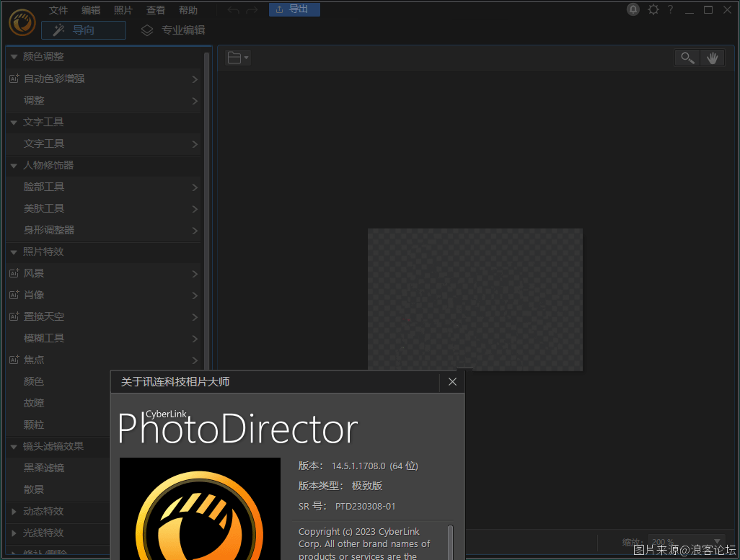
Task: Expand the 动态特效 section
Action: point(14,511)
